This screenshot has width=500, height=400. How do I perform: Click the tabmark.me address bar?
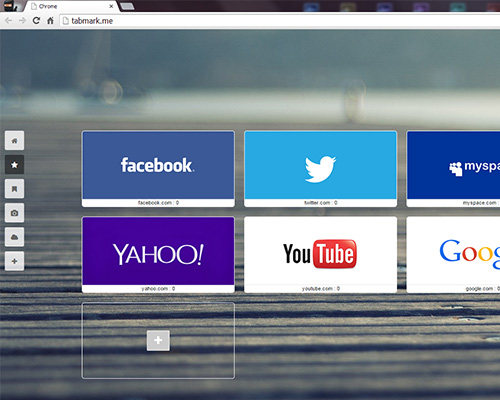click(280, 21)
